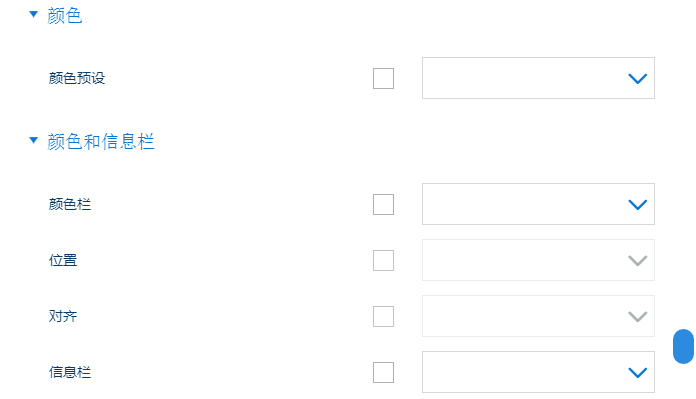Viewport: 696px width, 399px height.
Task: Open the 位置 combo box
Action: pyautogui.click(x=538, y=260)
